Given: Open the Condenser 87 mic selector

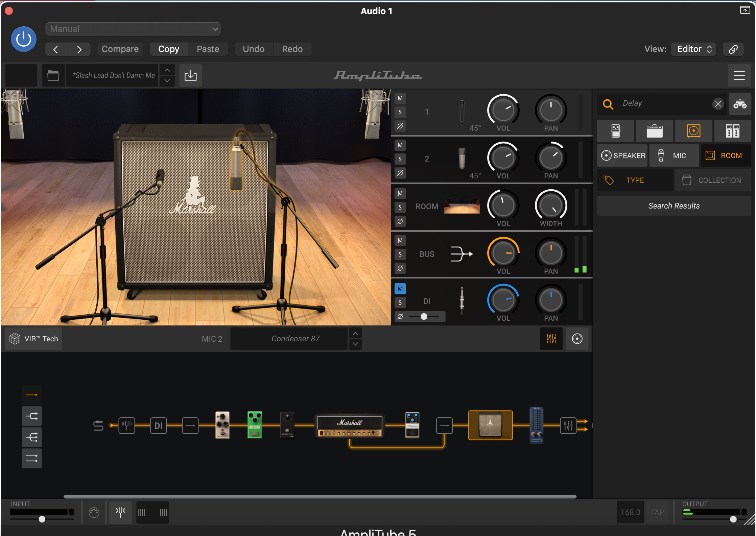Looking at the screenshot, I should 289,339.
